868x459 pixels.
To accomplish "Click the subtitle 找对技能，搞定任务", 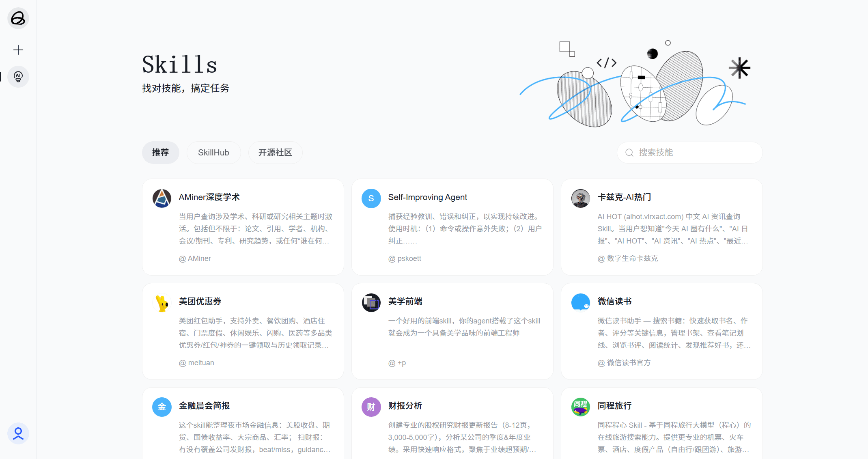I will coord(186,88).
